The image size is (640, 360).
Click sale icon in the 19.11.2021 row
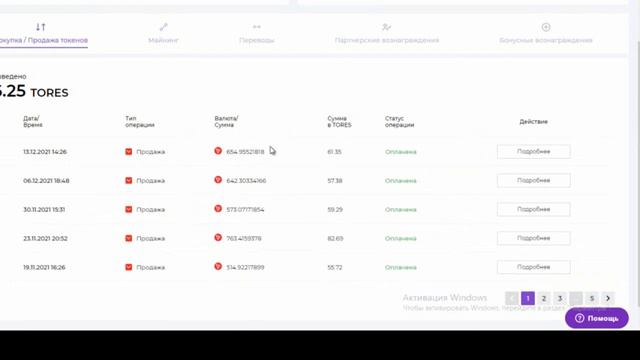(129, 267)
